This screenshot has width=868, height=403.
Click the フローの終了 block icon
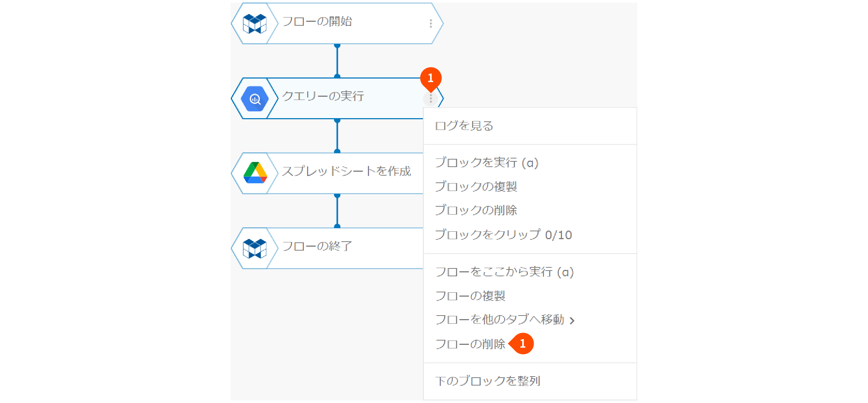pos(255,248)
